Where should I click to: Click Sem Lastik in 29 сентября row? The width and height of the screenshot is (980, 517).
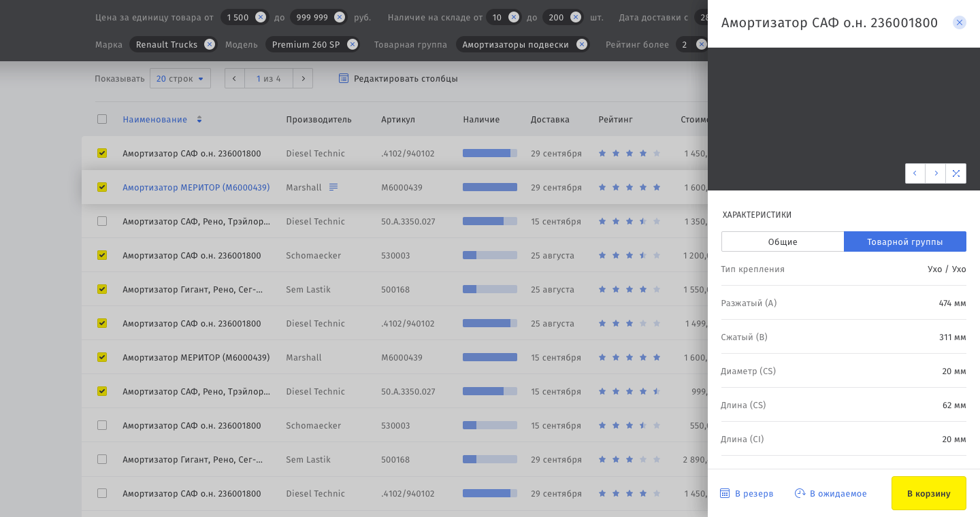coord(308,459)
